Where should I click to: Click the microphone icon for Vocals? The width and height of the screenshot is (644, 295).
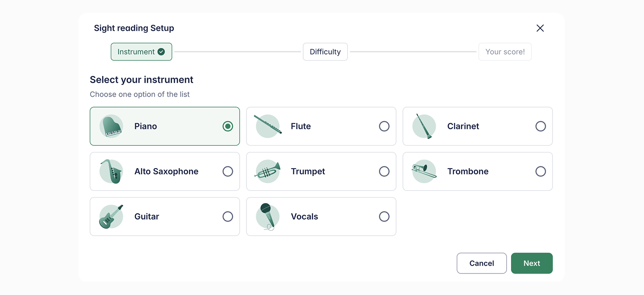tap(267, 216)
